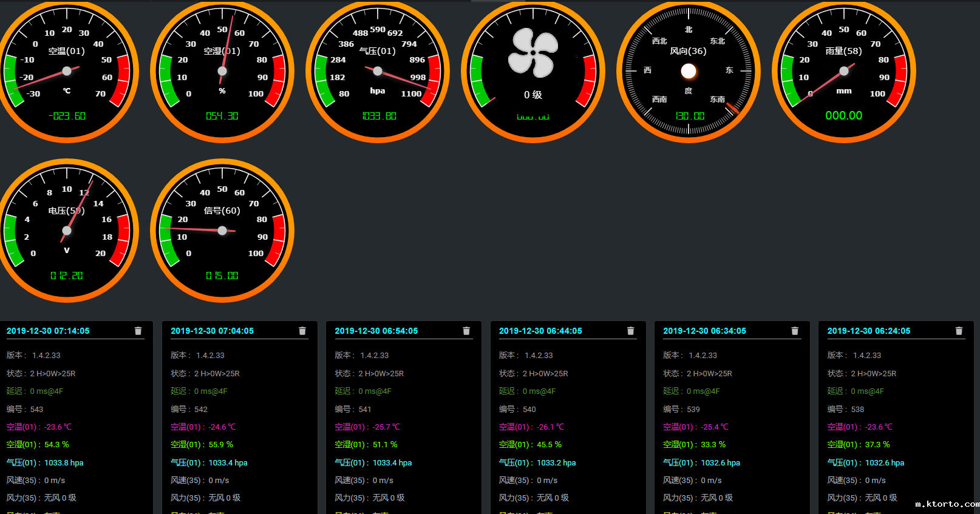Click the 气压(01) pressure gauge
Image resolution: width=980 pixels, height=514 pixels.
378,72
